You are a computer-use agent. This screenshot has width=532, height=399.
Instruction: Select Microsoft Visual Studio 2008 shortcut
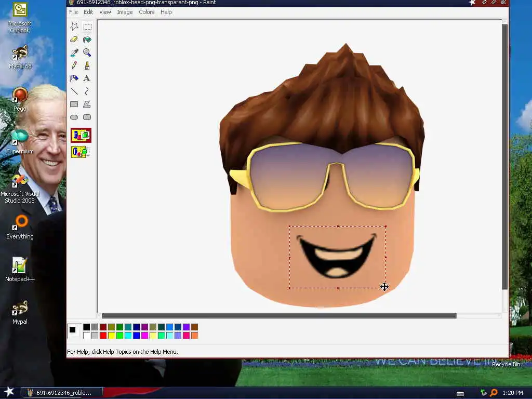coord(20,188)
